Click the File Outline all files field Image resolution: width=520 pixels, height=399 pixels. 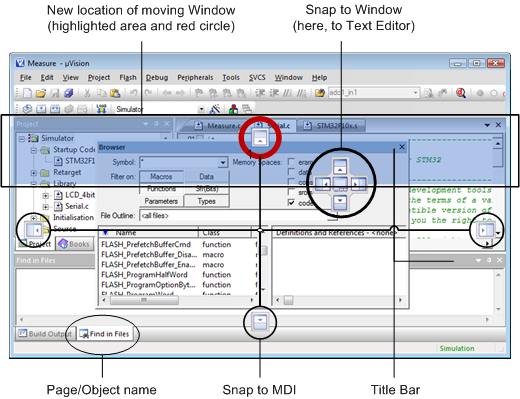point(238,216)
